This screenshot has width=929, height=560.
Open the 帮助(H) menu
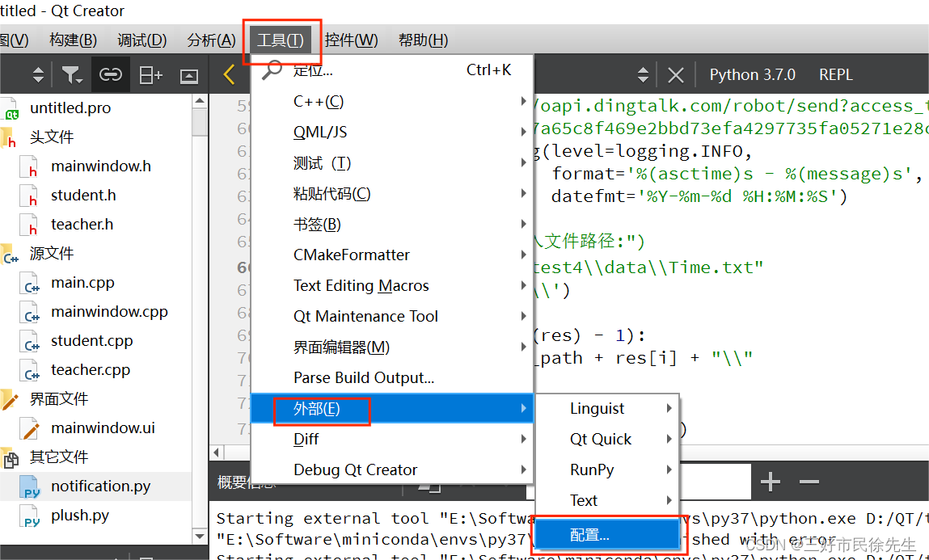click(x=423, y=40)
